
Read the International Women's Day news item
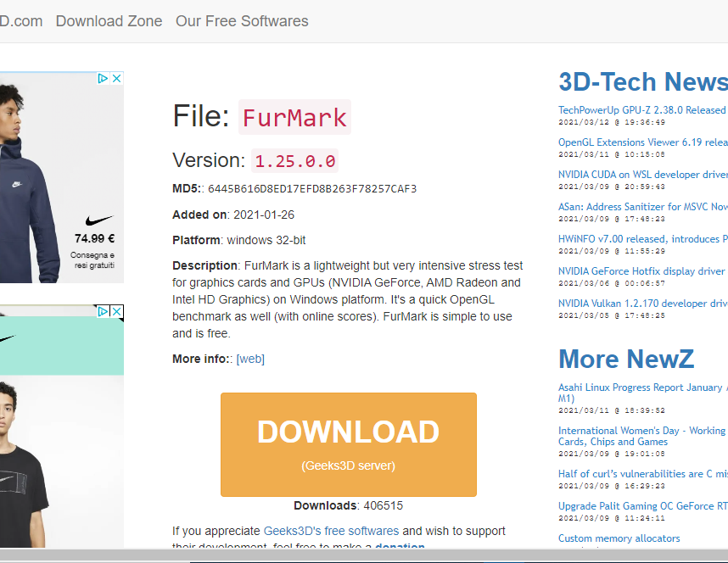pos(641,436)
